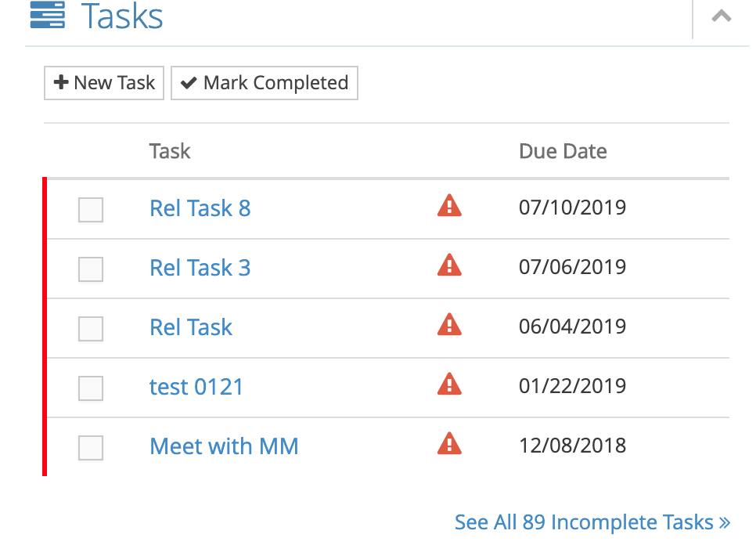
Task: Open the Meet with MM task
Action: tap(224, 446)
